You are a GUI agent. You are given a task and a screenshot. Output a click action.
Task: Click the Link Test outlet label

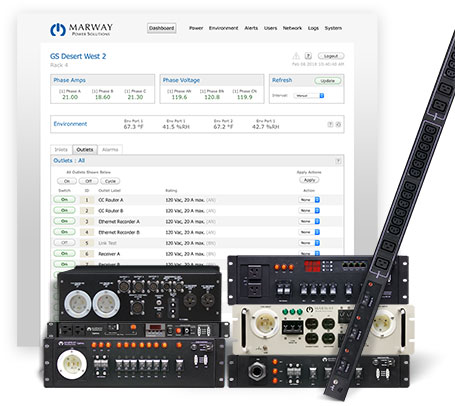(x=107, y=243)
